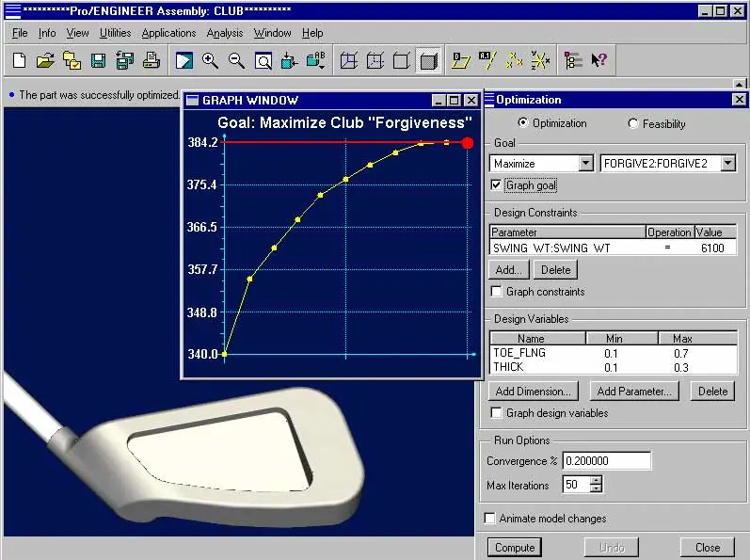Uncheck the Graph goal checkbox
Screen dimensions: 750x560
(x=496, y=185)
